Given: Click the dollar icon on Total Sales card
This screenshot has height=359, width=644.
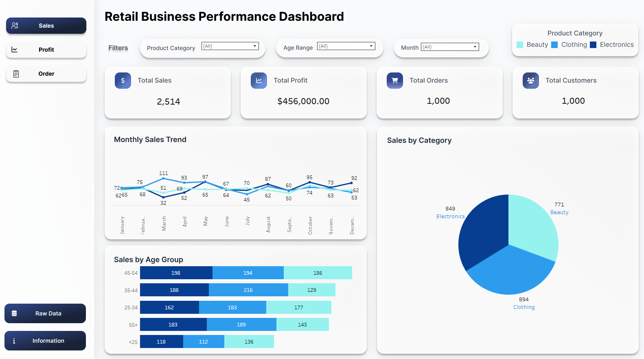Looking at the screenshot, I should 123,81.
